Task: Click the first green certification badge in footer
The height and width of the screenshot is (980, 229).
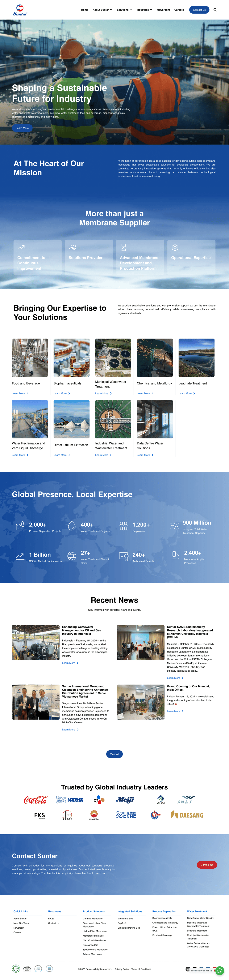Action: [x=16, y=969]
